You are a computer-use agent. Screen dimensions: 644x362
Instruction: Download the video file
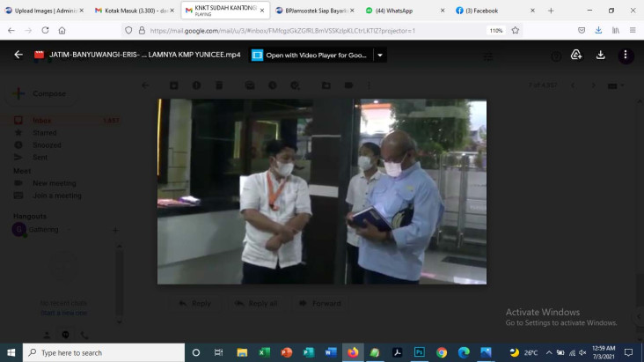(601, 55)
